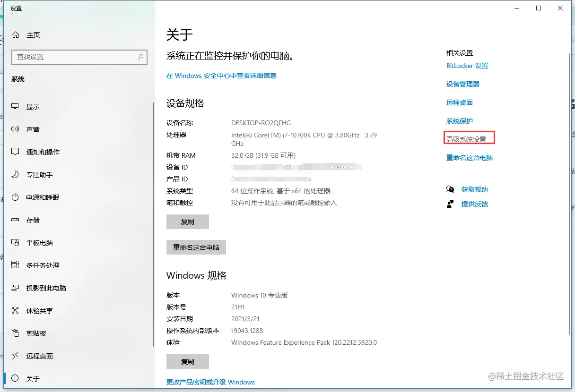Click the 没有可用于此显示器的笔或触控输入 text
The height and width of the screenshot is (392, 575).
[284, 203]
